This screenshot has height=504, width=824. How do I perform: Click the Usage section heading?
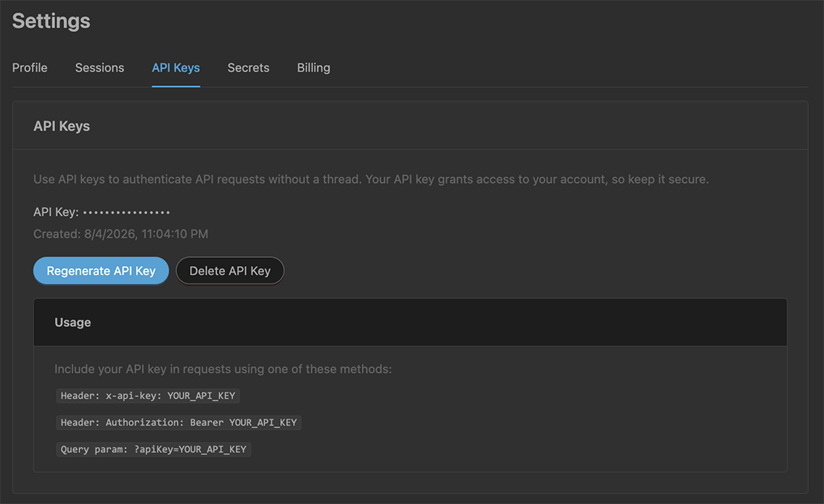[72, 323]
